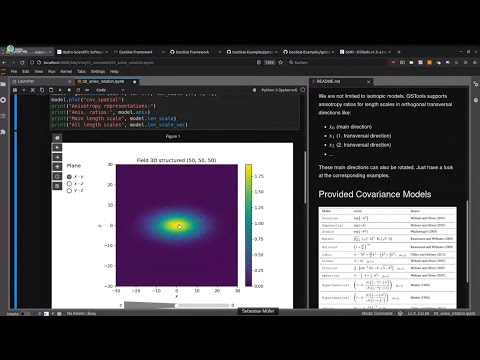The width and height of the screenshot is (480, 360).
Task: Open the Table of Contents sidebar icon
Action: pyautogui.click(x=3, y=116)
